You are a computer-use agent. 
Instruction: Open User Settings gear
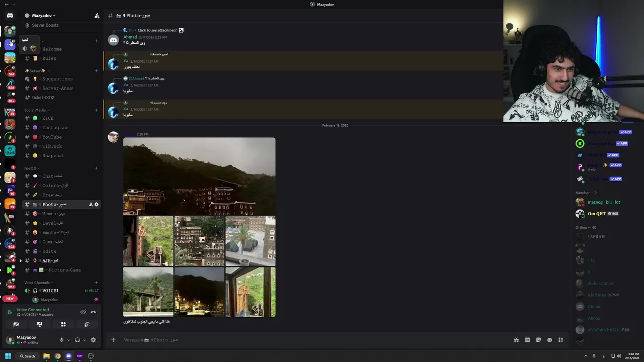point(93,340)
